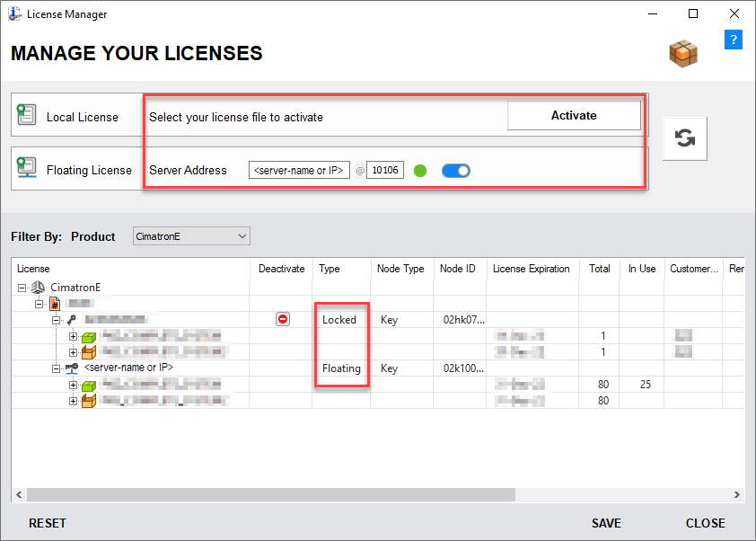Click the RESET button
Screen dimensions: 756x541
click(x=48, y=523)
